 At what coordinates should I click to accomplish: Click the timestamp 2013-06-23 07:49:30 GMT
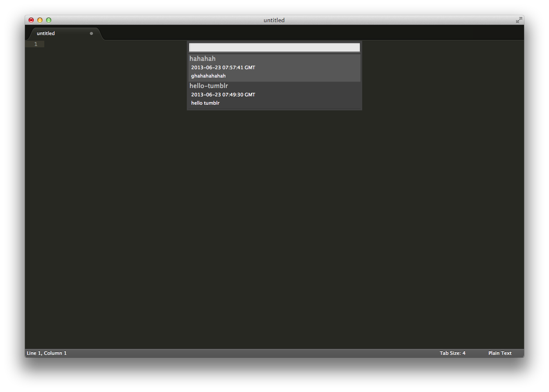pos(223,95)
